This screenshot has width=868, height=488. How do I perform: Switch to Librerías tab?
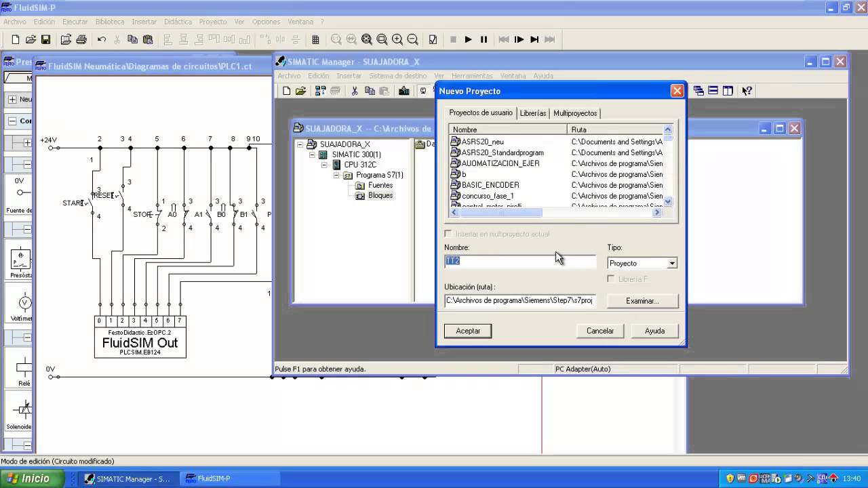pyautogui.click(x=533, y=113)
